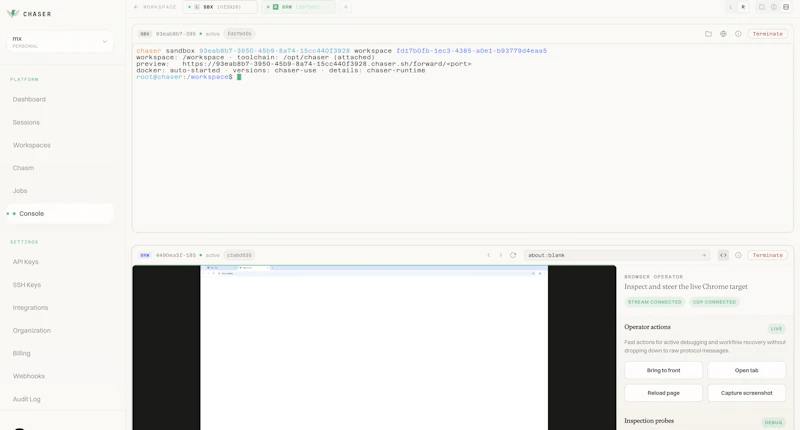This screenshot has height=430, width=800.
Task: Select the L layout toggle
Action: pyautogui.click(x=731, y=7)
